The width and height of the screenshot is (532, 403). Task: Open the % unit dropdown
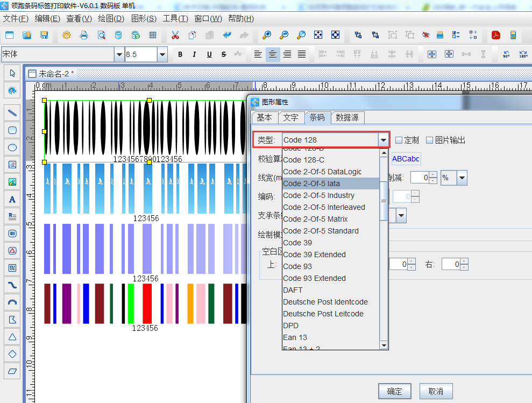(462, 178)
